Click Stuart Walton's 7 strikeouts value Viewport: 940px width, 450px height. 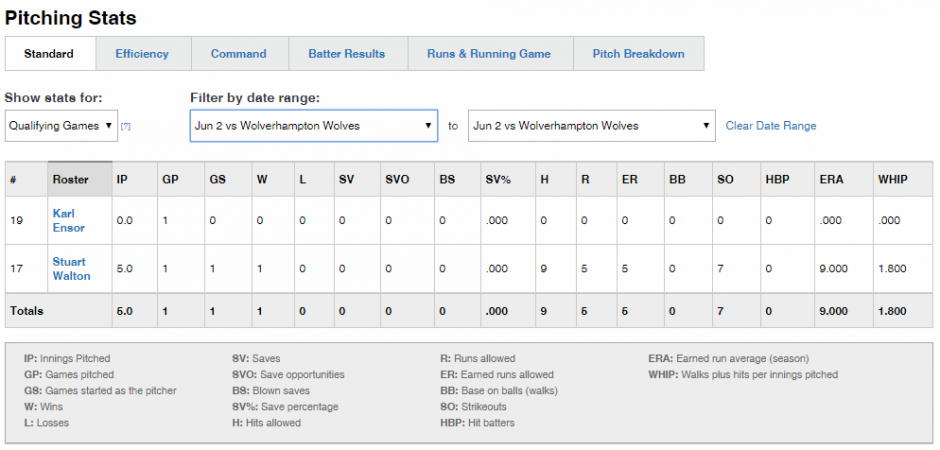pyautogui.click(x=720, y=269)
